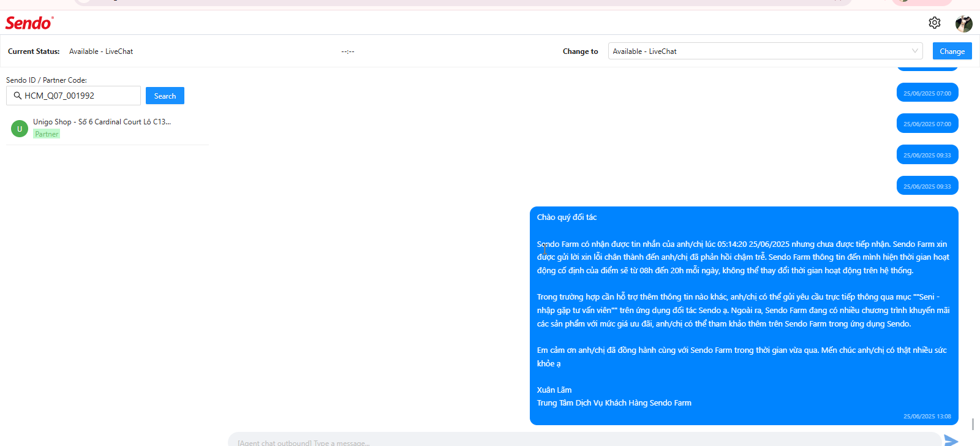Image resolution: width=980 pixels, height=446 pixels.
Task: Click the Search button
Action: (x=165, y=96)
